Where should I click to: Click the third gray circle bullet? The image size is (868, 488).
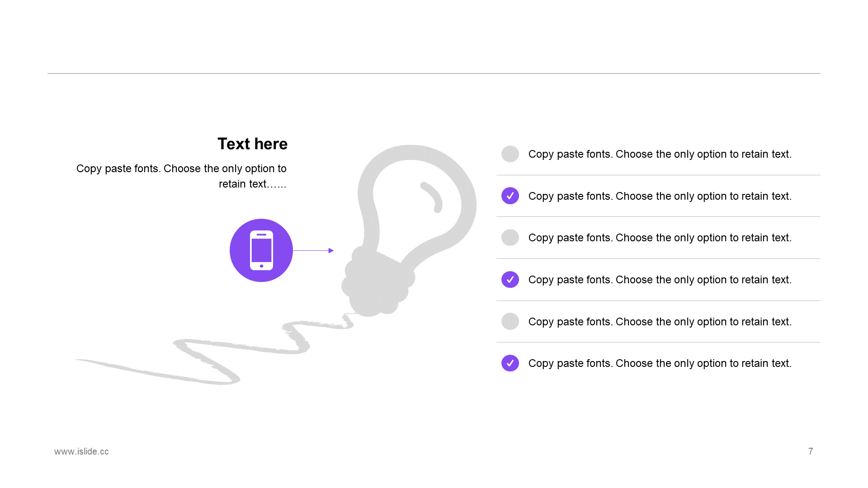[510, 238]
